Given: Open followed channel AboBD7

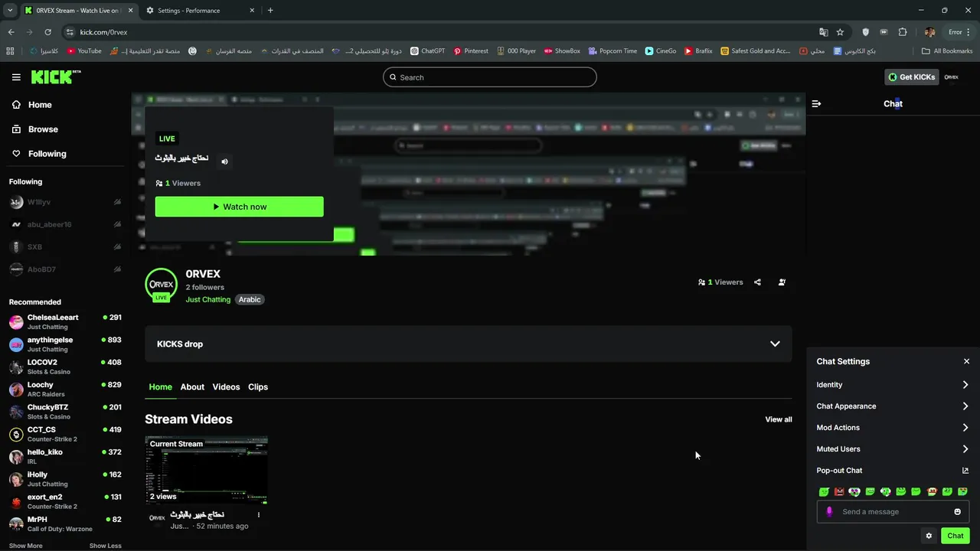Looking at the screenshot, I should coord(65,269).
